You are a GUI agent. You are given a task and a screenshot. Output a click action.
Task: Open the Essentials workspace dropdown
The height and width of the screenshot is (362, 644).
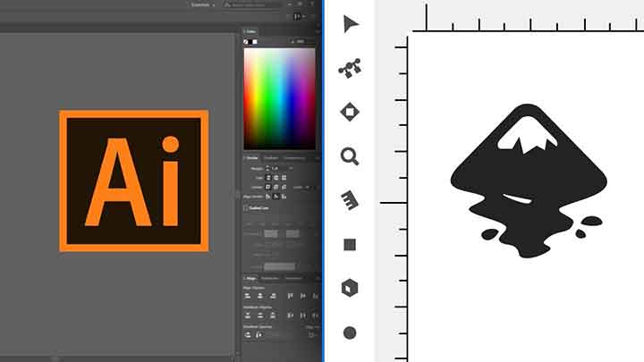coord(203,5)
